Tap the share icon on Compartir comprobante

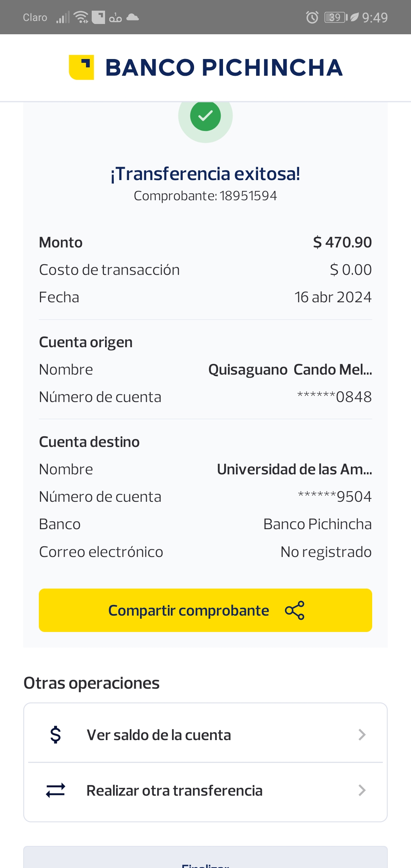pos(295,610)
